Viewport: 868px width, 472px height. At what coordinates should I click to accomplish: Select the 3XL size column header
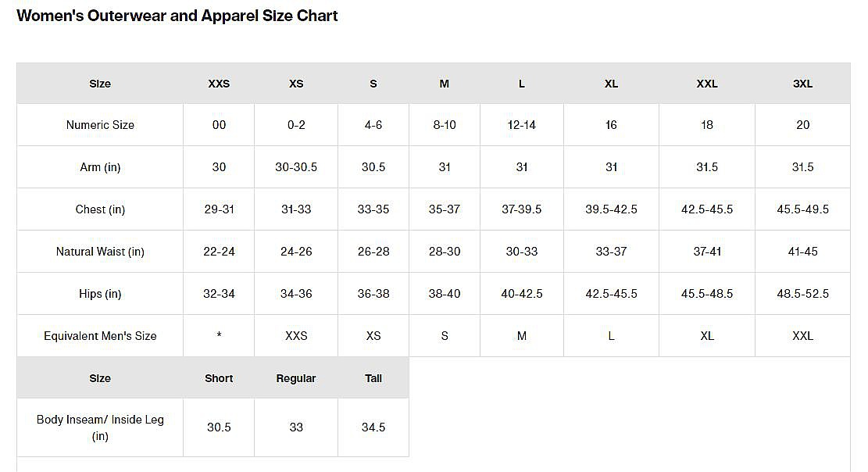[x=802, y=84]
